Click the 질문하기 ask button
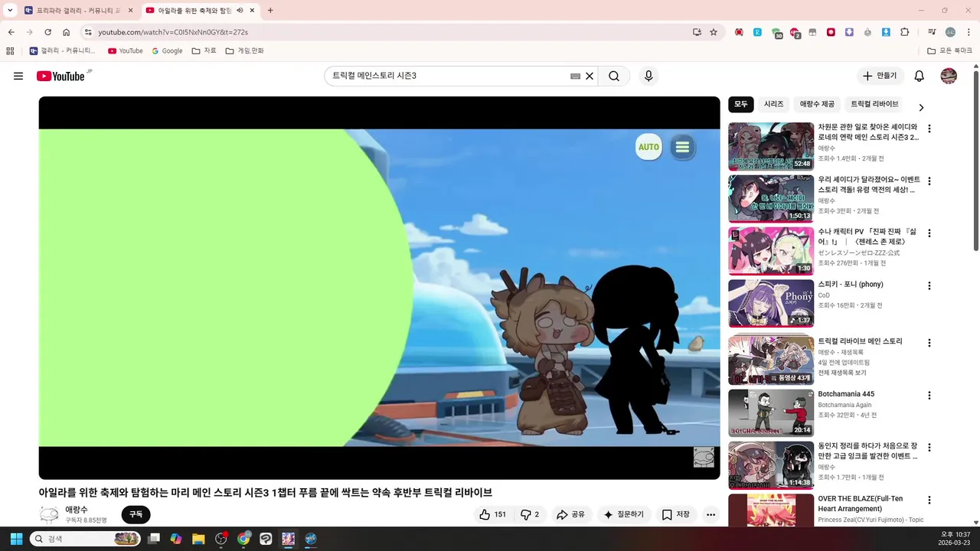The width and height of the screenshot is (980, 551). [x=624, y=514]
